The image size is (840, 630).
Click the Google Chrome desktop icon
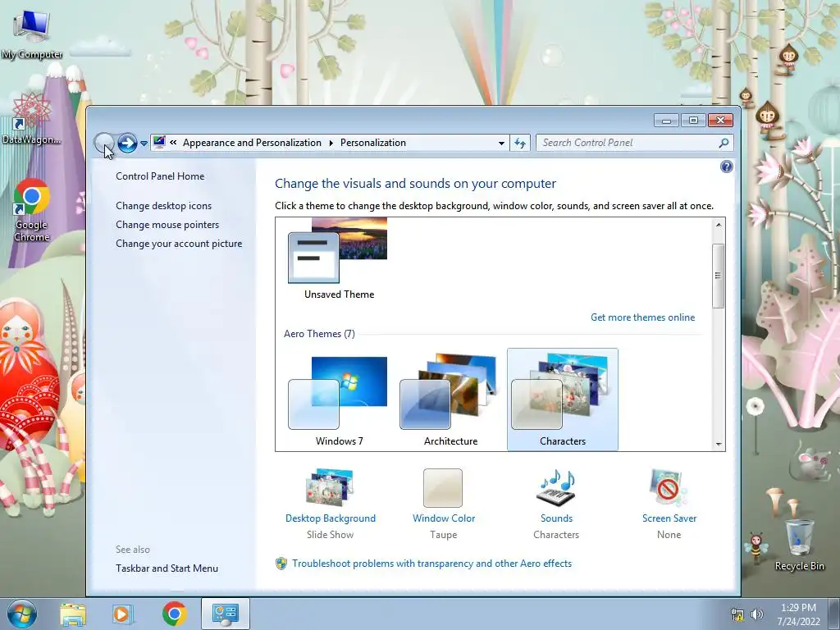[32, 210]
